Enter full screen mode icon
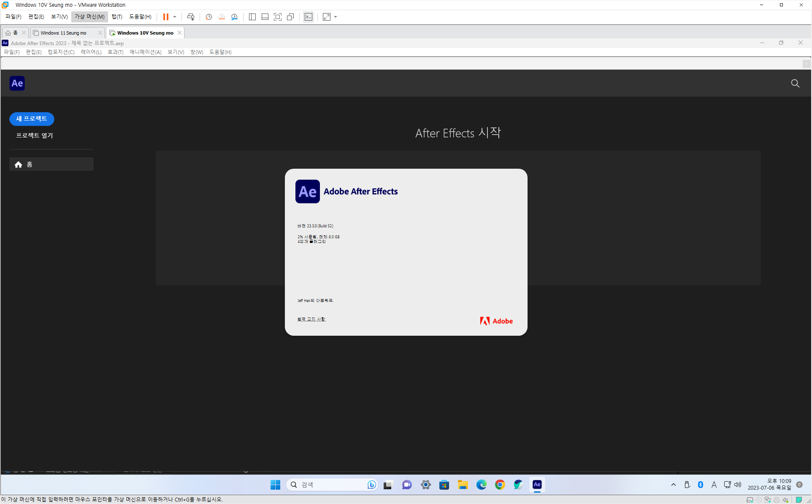Screen dimensions: 812x504 [278, 17]
